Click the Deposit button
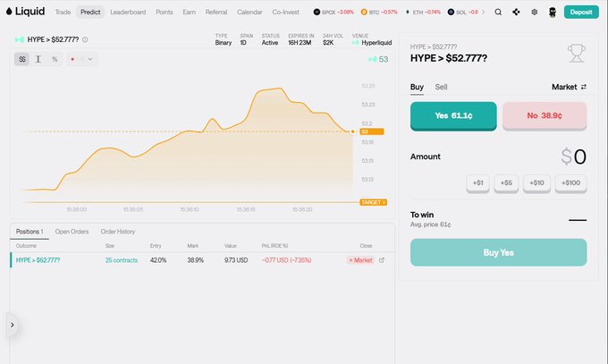The height and width of the screenshot is (364, 608). coord(581,12)
